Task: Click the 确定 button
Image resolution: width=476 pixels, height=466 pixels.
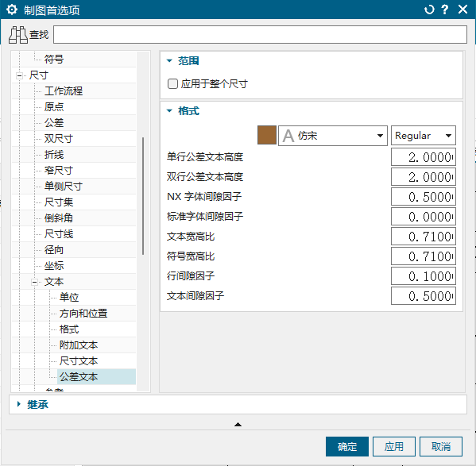Action: pyautogui.click(x=347, y=446)
